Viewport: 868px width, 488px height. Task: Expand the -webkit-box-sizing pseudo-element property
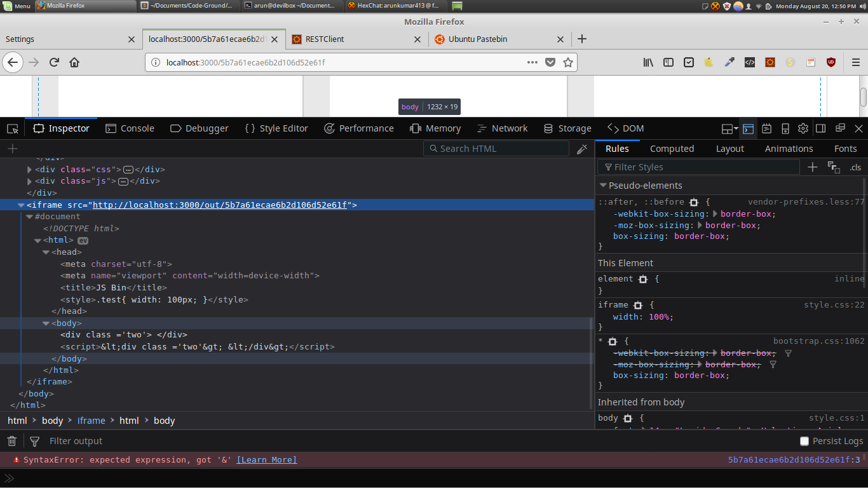715,214
